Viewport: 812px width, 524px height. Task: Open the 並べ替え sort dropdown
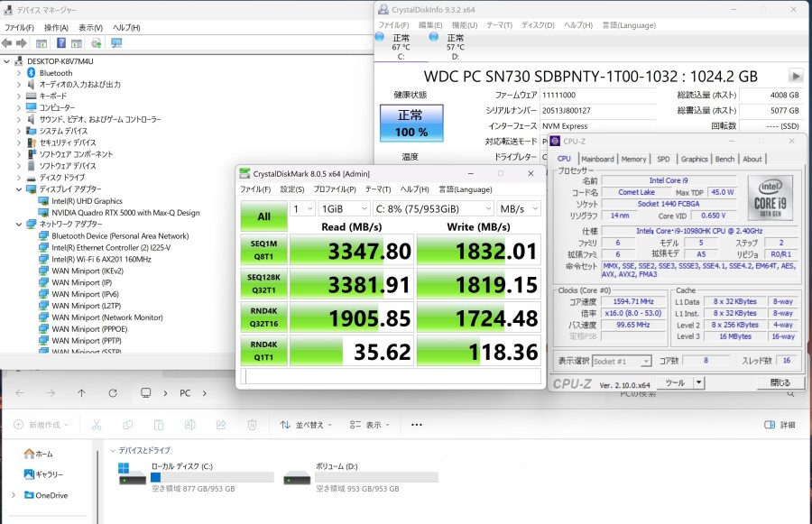coord(306,425)
